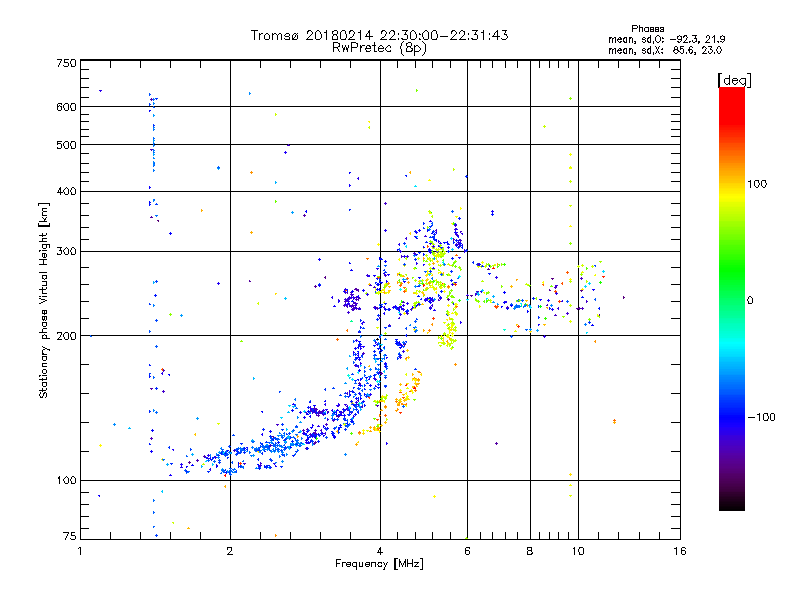Click the "mean, sd,O: -92.3, 21.9" line
Image resolution: width=800 pixels, height=600 pixels.
point(666,39)
